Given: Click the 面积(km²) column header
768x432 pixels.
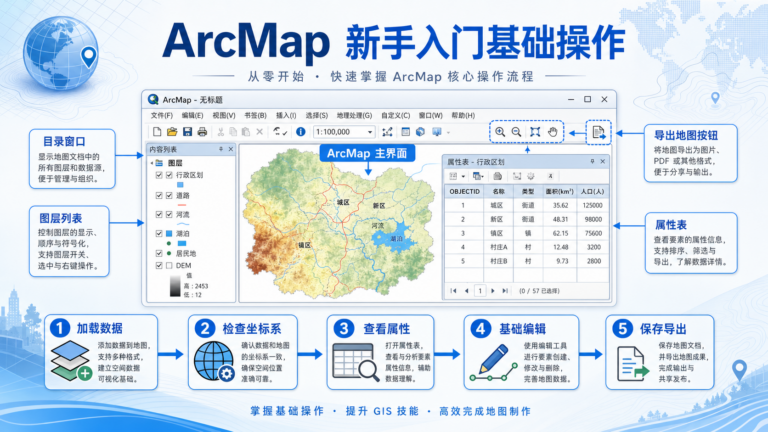Looking at the screenshot, I should [x=559, y=192].
